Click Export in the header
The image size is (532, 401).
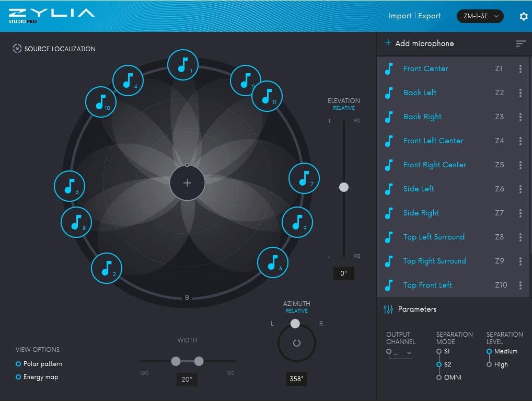point(429,16)
